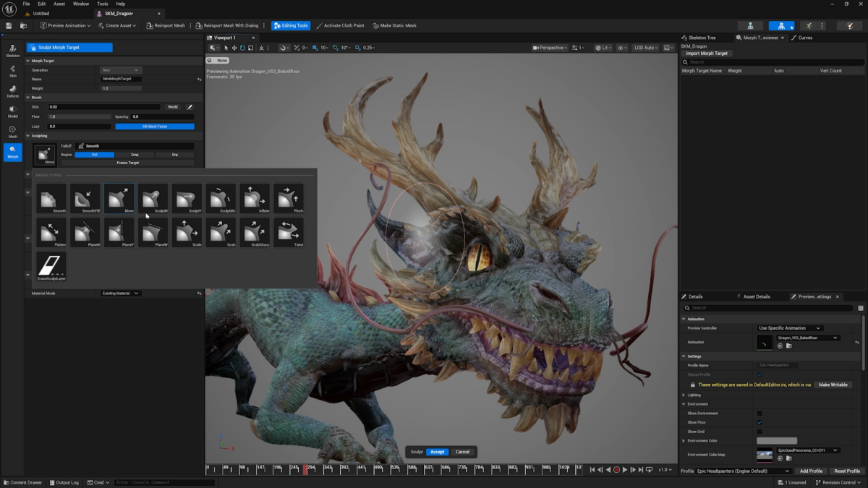The height and width of the screenshot is (488, 868).
Task: Click the Add Profile button
Action: point(811,471)
